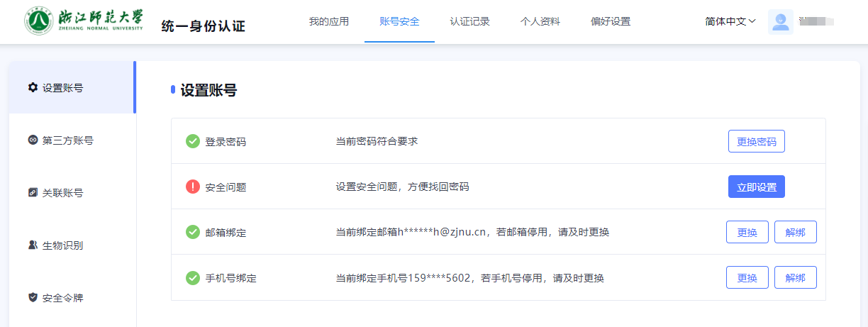868x327 pixels.
Task: Click the 立即设置 button for security question
Action: (756, 187)
